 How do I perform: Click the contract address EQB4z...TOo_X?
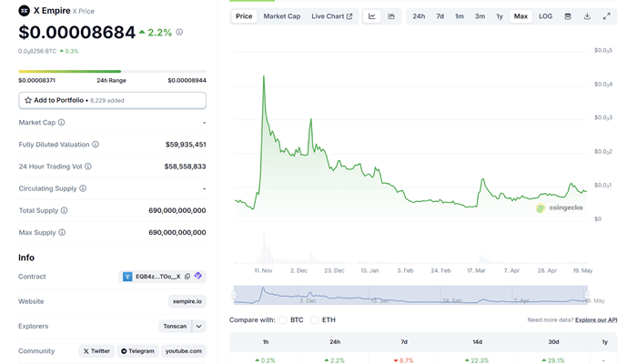pyautogui.click(x=158, y=277)
